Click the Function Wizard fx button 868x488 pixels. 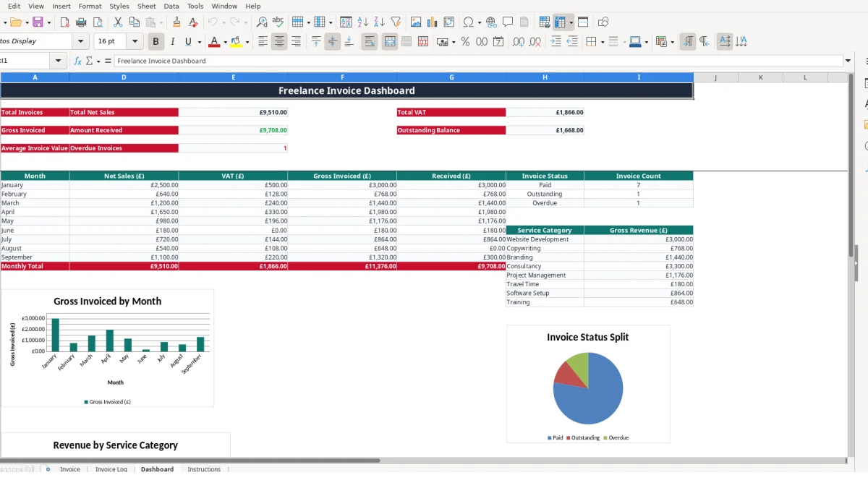(x=78, y=61)
